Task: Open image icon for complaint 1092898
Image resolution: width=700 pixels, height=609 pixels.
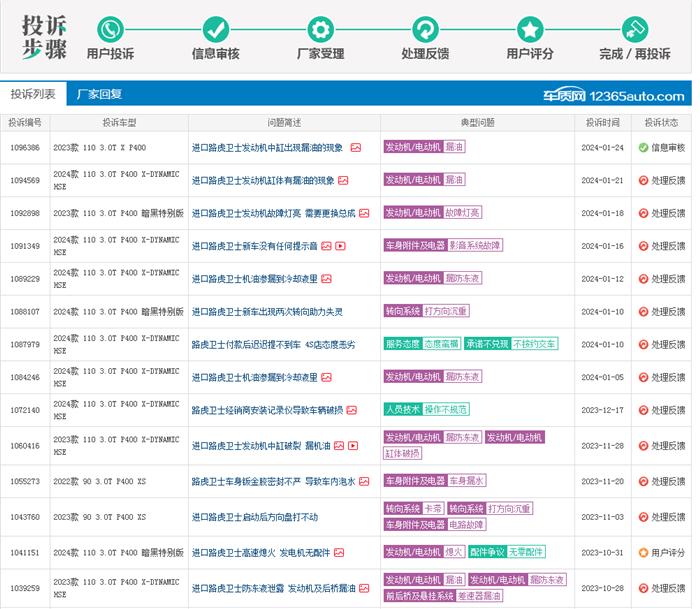Action: pyautogui.click(x=364, y=213)
